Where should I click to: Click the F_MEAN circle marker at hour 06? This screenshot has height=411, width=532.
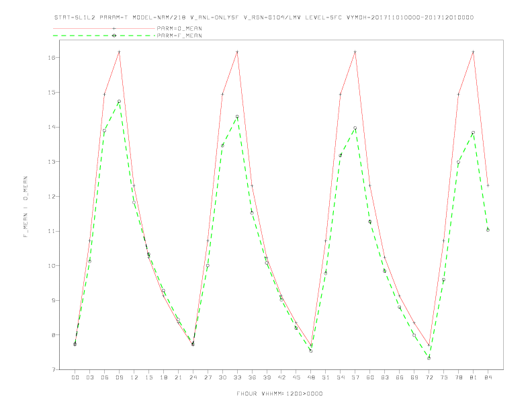(x=105, y=130)
